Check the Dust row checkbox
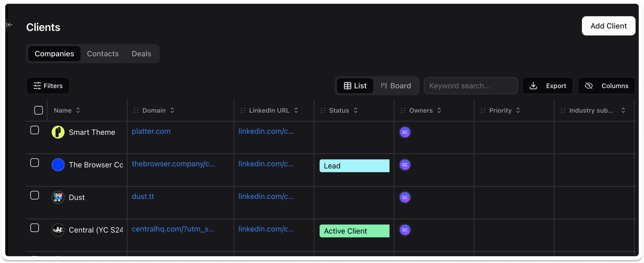Image resolution: width=644 pixels, height=263 pixels. [x=35, y=195]
